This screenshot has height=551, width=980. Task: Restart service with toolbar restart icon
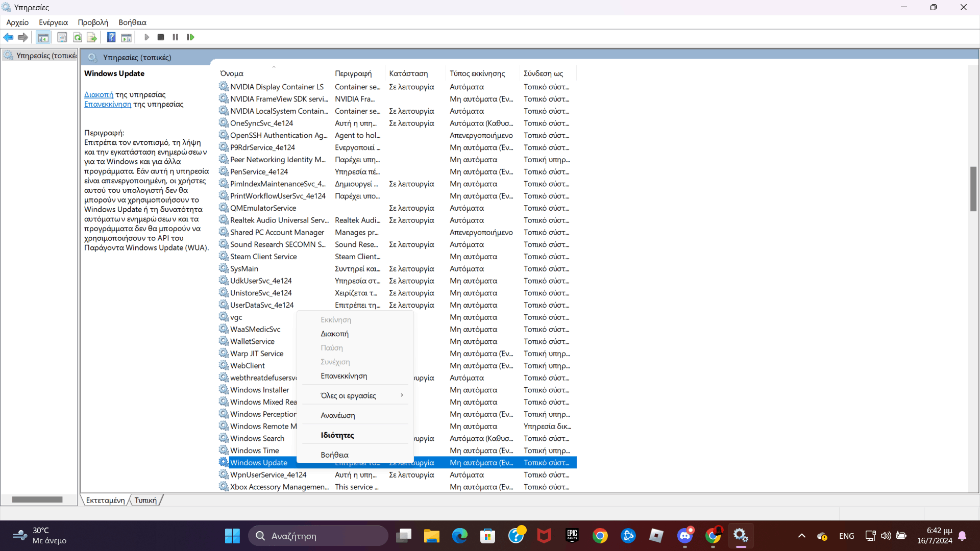(190, 37)
